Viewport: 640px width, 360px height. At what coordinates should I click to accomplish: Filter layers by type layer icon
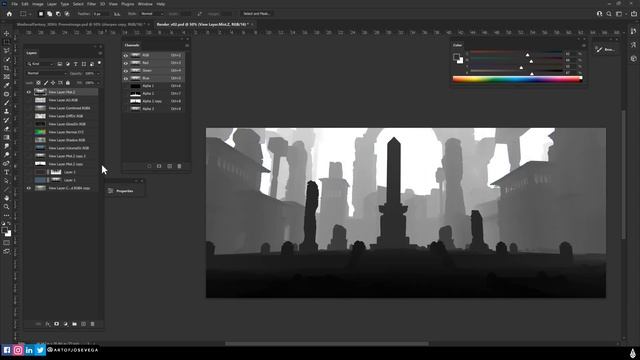pos(76,64)
